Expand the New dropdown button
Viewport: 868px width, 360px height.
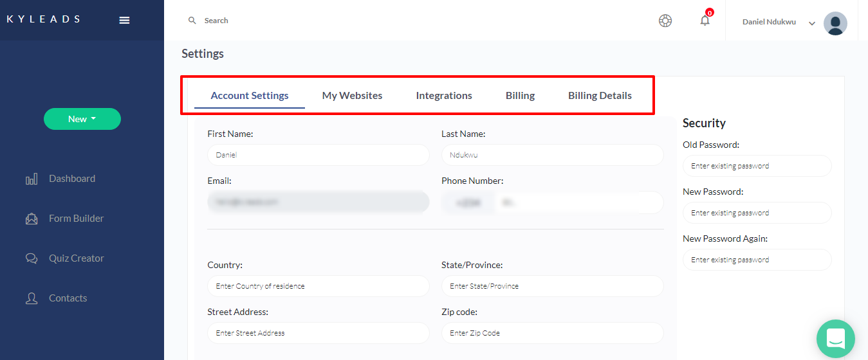pyautogui.click(x=82, y=119)
